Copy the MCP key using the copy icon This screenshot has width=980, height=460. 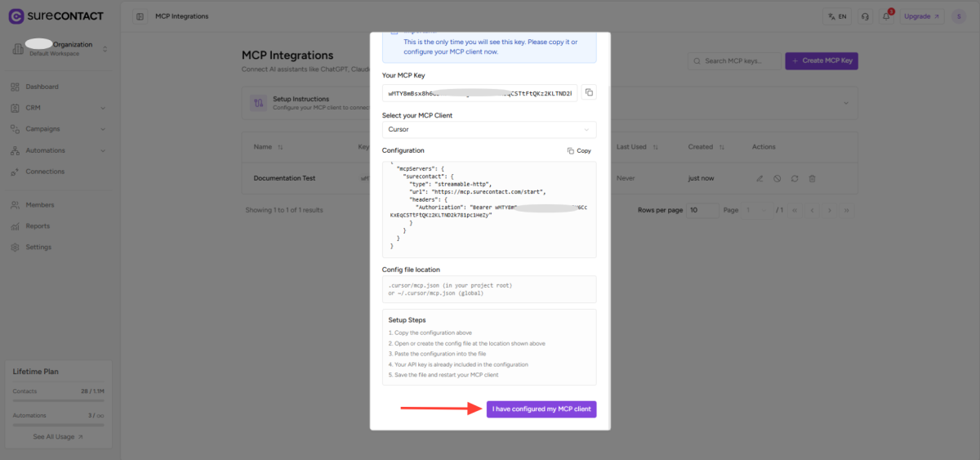[x=589, y=92]
